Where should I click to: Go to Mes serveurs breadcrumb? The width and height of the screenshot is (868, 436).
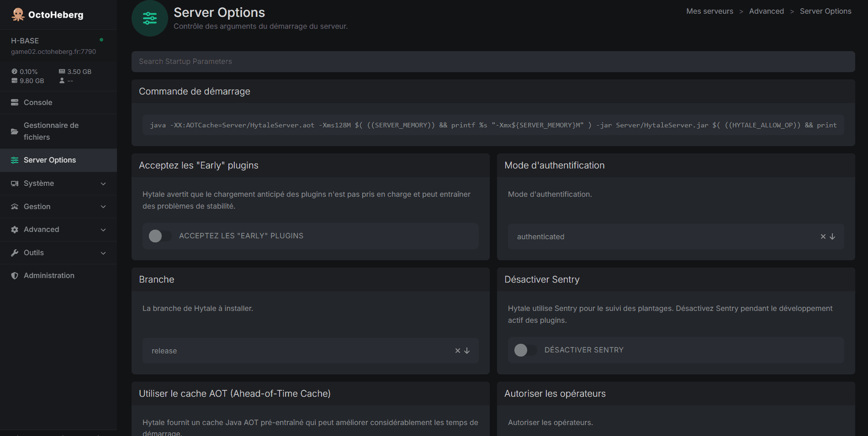point(709,11)
